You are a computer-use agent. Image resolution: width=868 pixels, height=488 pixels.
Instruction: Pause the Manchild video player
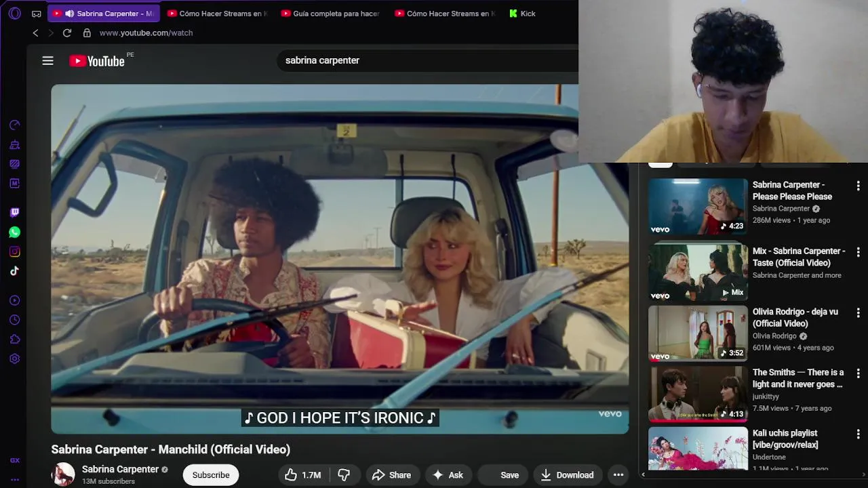click(x=340, y=259)
